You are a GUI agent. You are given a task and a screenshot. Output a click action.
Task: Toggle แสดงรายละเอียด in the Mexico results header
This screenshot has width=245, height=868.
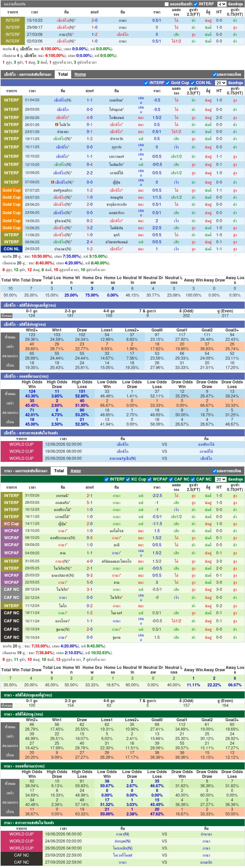pos(214,74)
